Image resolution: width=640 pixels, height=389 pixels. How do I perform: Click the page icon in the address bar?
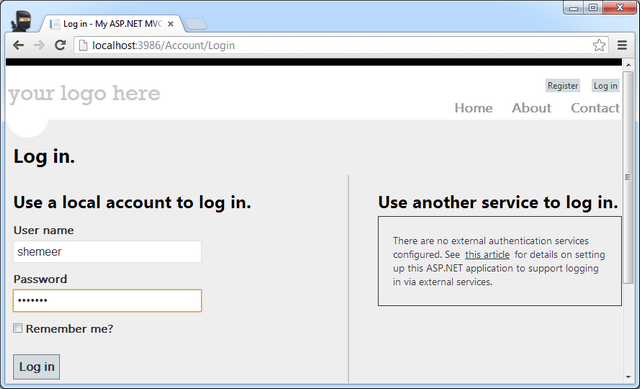pyautogui.click(x=83, y=45)
